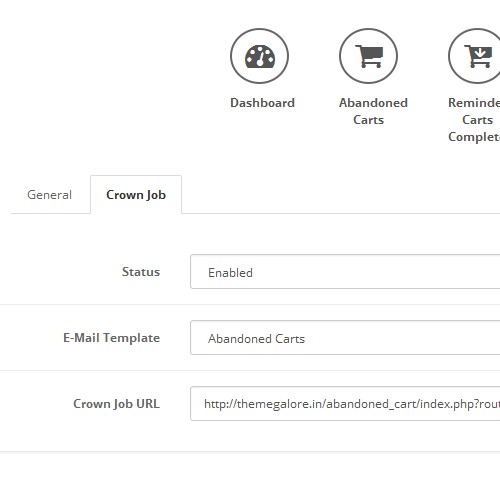Switch to the General tab

pos(50,195)
